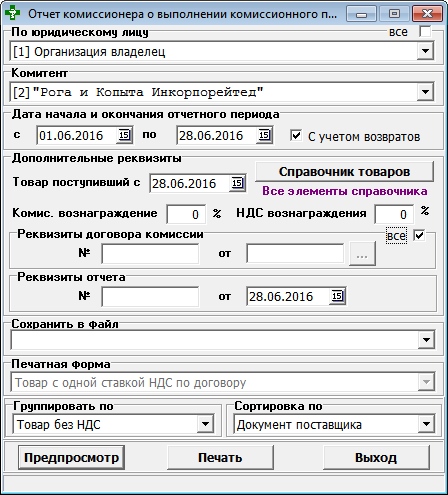Screen dimensions: 448x495
Task: Click the 'Печать' button
Action: pos(220,457)
